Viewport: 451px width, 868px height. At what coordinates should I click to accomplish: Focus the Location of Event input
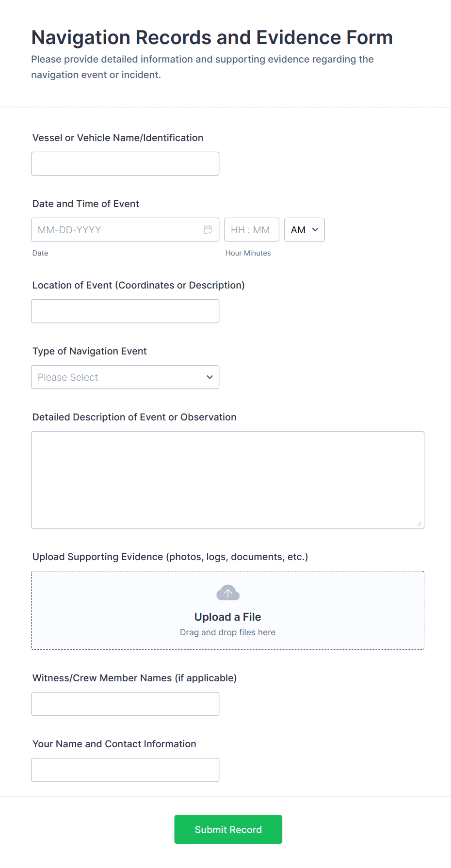(125, 311)
